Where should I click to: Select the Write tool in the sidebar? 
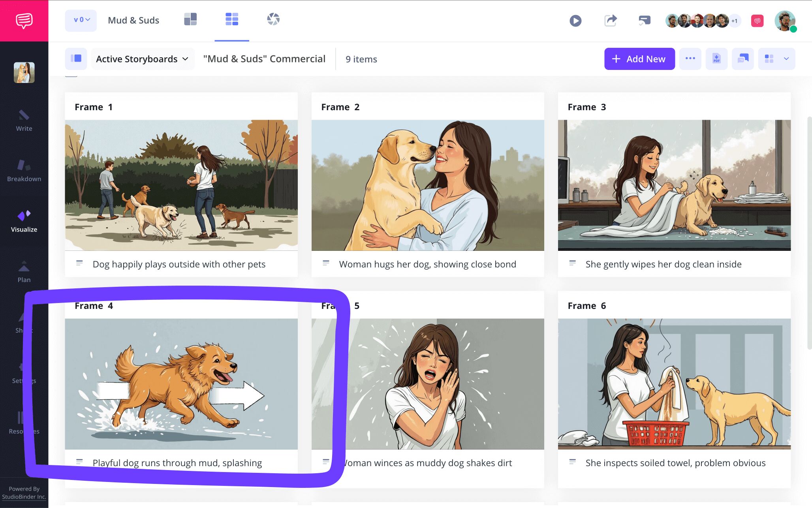point(24,120)
